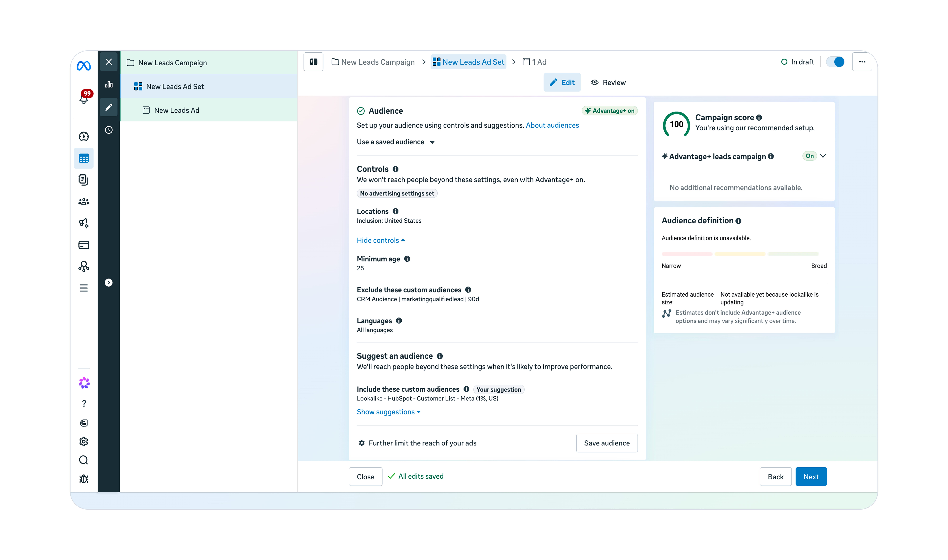
Task: Toggle the ad set on/off switch
Action: coord(835,62)
